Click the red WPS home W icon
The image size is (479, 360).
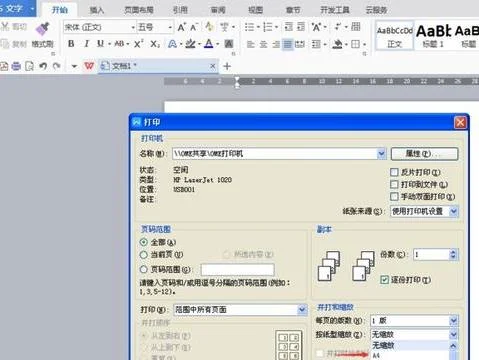click(x=89, y=66)
